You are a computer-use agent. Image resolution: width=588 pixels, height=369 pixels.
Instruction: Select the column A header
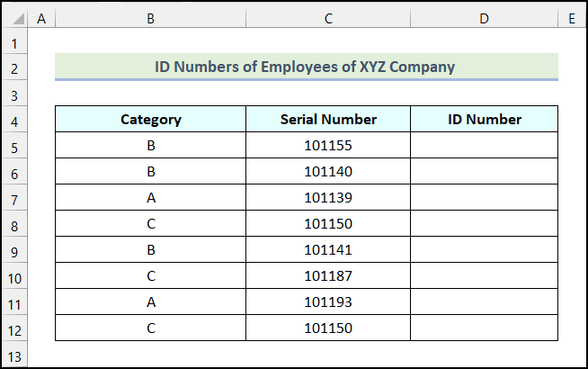click(42, 17)
